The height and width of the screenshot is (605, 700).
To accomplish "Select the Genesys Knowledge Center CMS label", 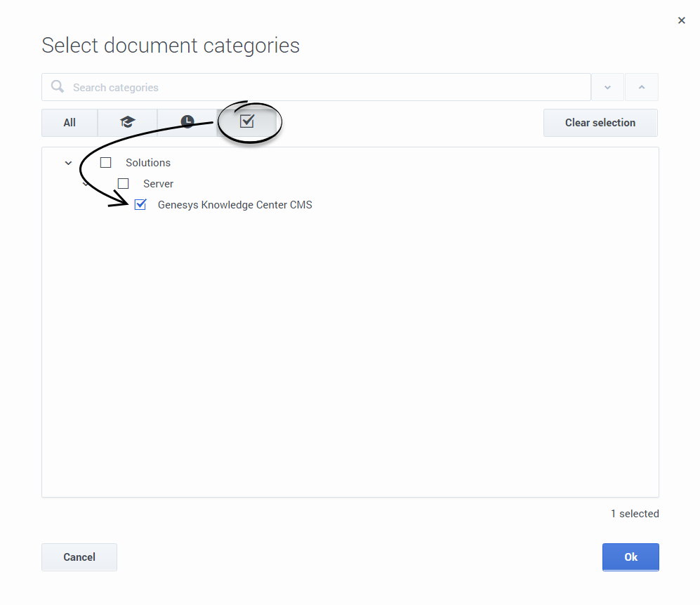I will pyautogui.click(x=235, y=205).
